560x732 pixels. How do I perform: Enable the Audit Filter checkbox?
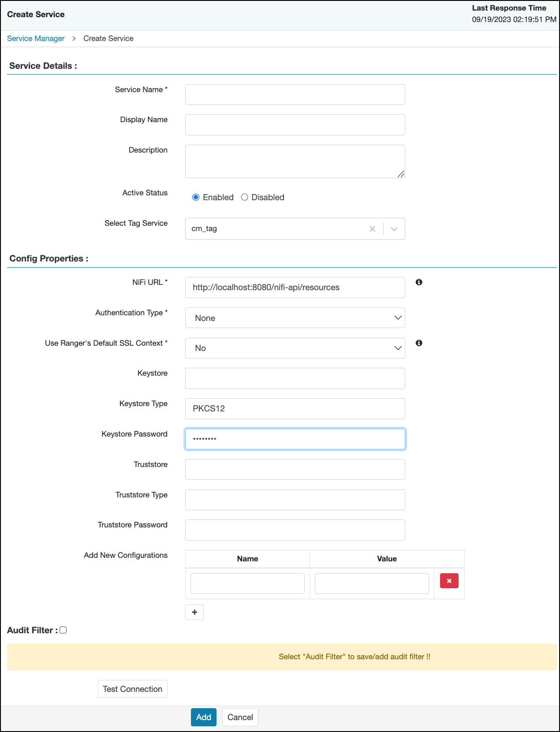coord(63,630)
